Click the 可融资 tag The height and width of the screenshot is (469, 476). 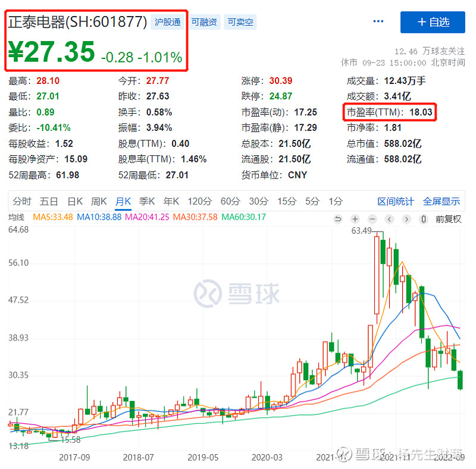(204, 22)
